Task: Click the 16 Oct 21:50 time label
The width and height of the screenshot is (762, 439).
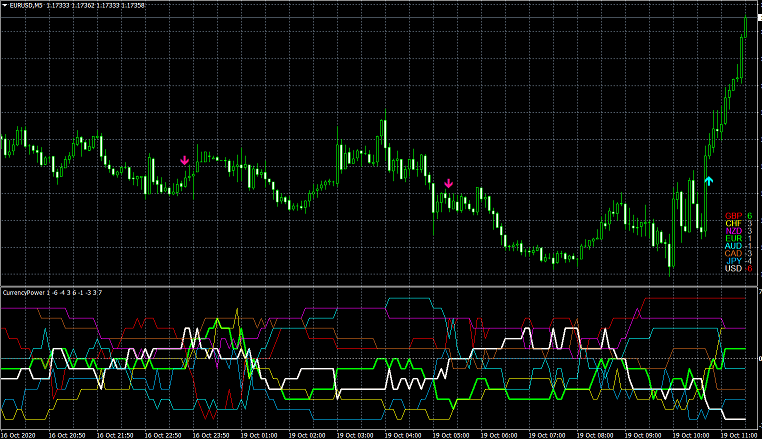Action: pos(115,435)
